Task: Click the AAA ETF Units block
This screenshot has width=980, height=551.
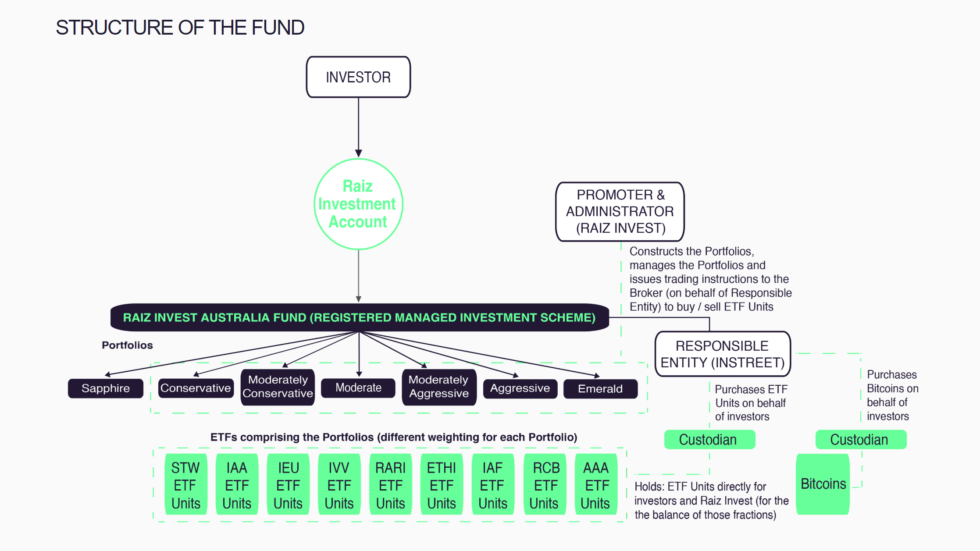Action: pos(595,484)
